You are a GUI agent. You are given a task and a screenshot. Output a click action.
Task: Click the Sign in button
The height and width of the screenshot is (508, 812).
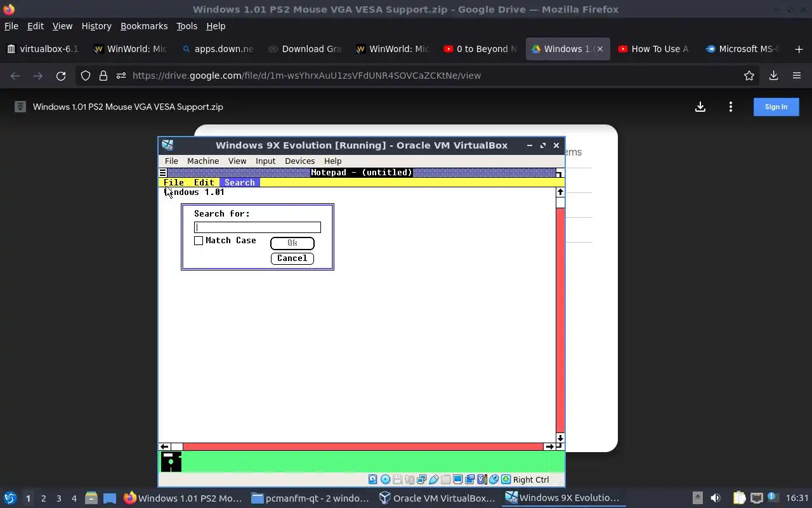(776, 107)
